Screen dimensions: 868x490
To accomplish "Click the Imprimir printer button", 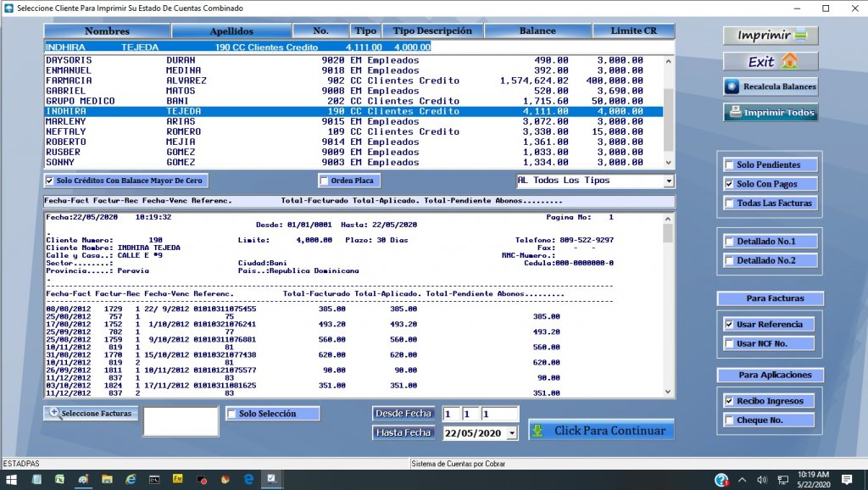I will [x=771, y=36].
